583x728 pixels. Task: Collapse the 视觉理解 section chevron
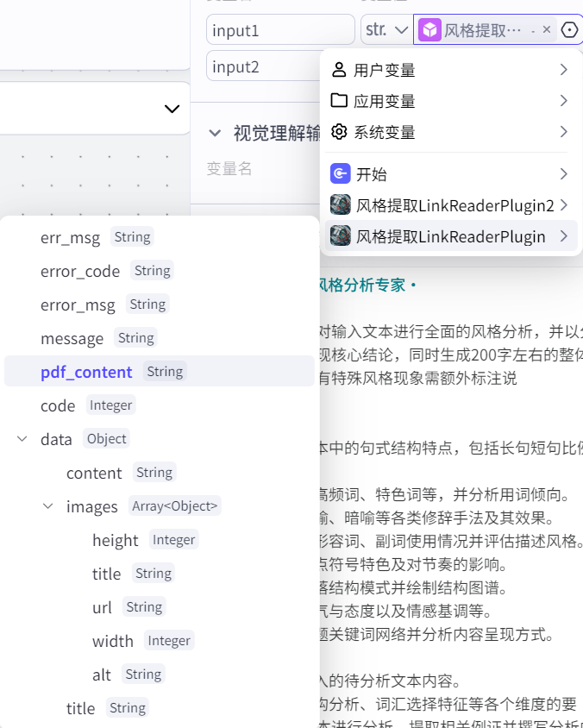[215, 133]
